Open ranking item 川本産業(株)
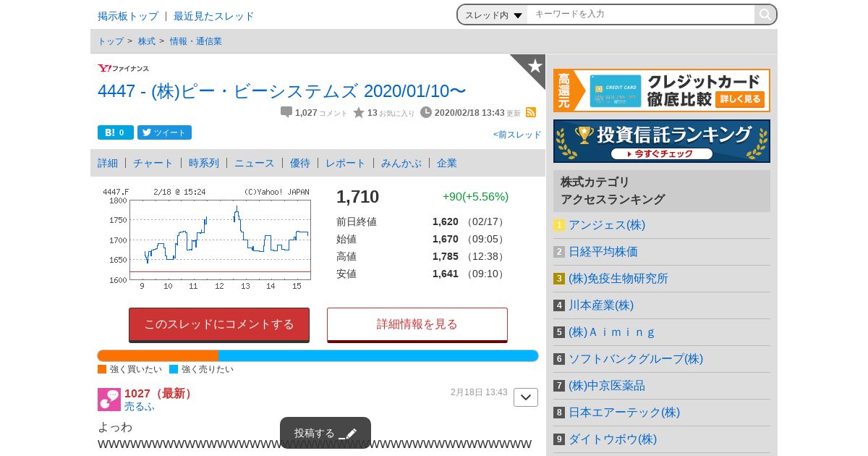Image resolution: width=868 pixels, height=456 pixels. (601, 305)
